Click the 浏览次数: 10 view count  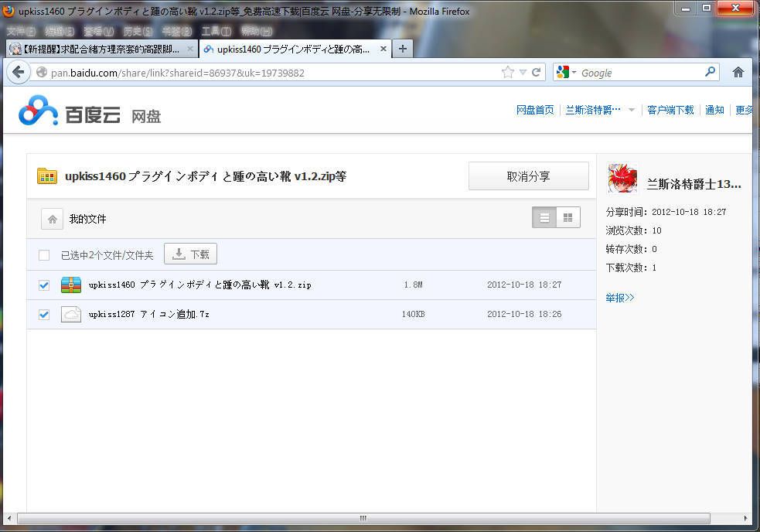pyautogui.click(x=633, y=230)
